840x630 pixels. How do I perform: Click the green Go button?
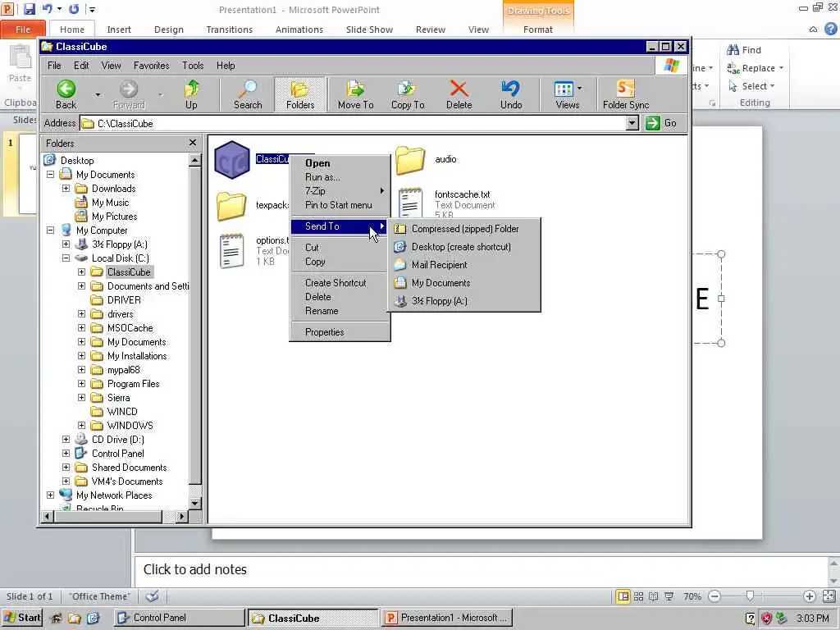[x=661, y=123]
